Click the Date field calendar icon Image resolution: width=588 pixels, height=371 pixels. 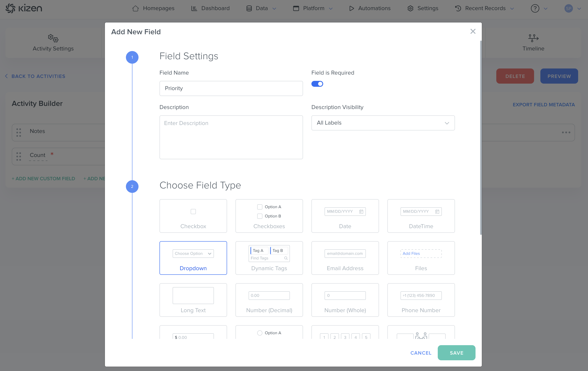pos(361,212)
